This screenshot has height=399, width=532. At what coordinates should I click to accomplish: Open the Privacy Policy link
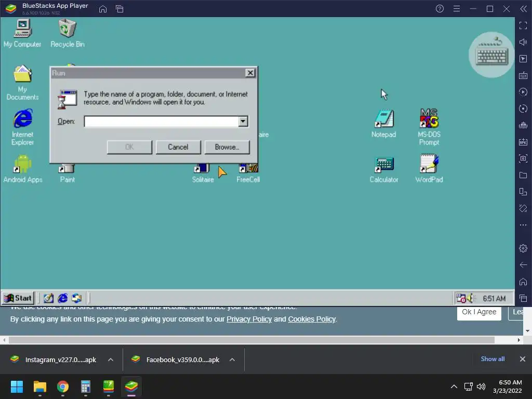coord(249,320)
